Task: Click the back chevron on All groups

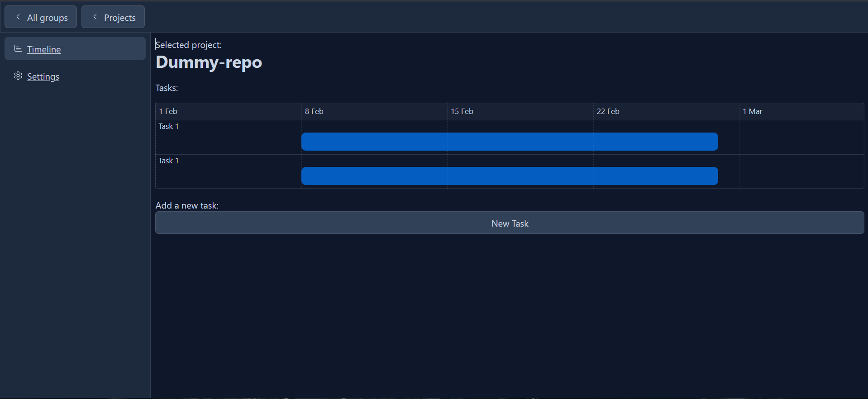Action: (17, 17)
